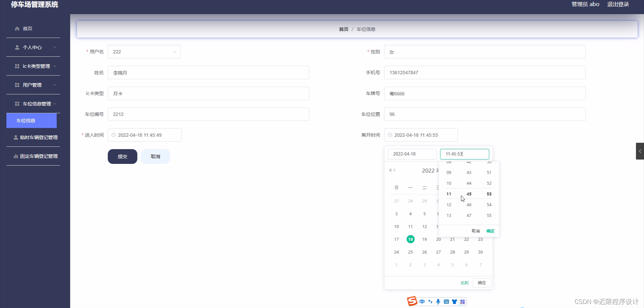Select second 51 in time spinner
This screenshot has width=644, height=308.
(489, 173)
